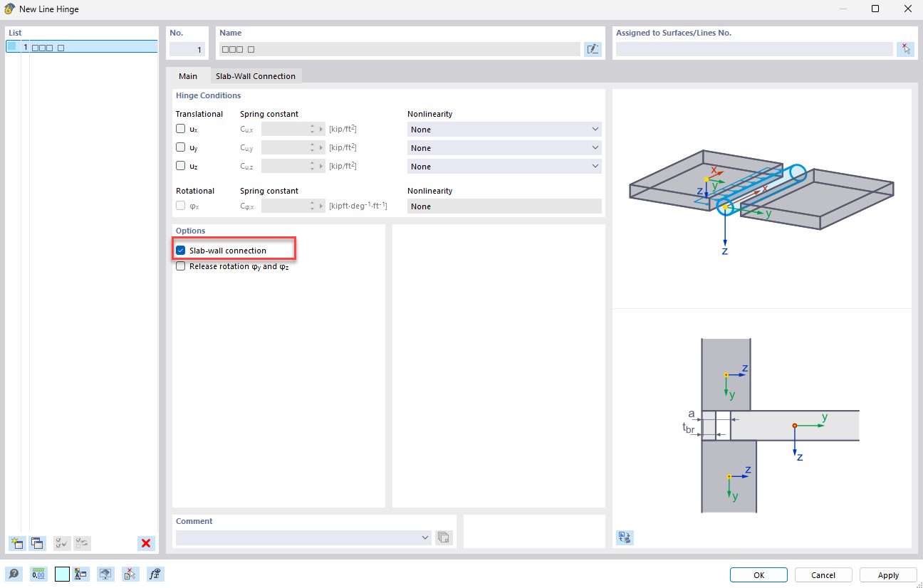This screenshot has height=588, width=923.
Task: Delete the selected hinge with red X
Action: (146, 543)
